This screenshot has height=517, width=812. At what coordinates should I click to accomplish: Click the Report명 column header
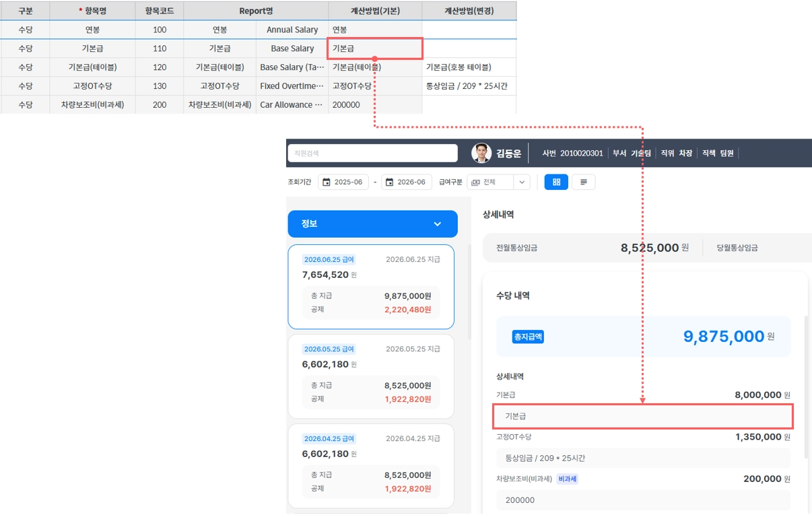coord(256,11)
